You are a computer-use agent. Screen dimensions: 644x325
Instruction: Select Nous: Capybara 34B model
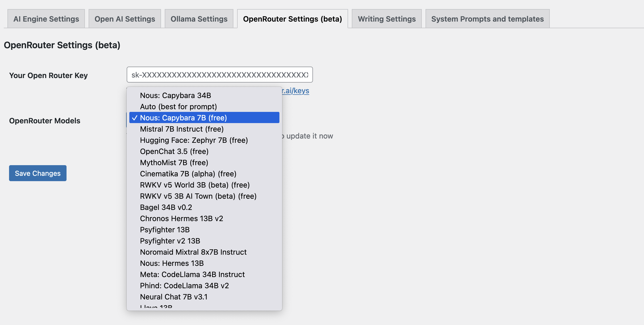pos(175,95)
